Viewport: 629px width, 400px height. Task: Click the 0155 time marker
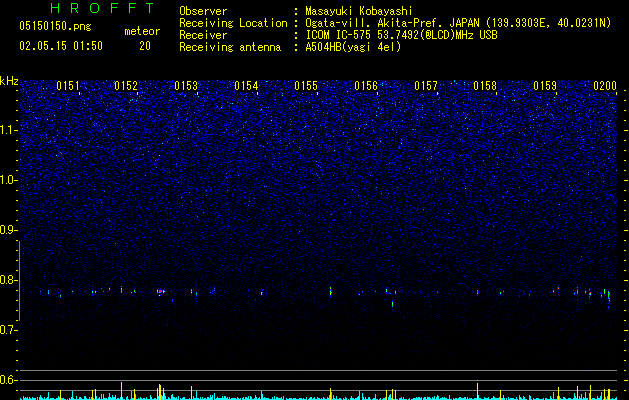[x=306, y=86]
